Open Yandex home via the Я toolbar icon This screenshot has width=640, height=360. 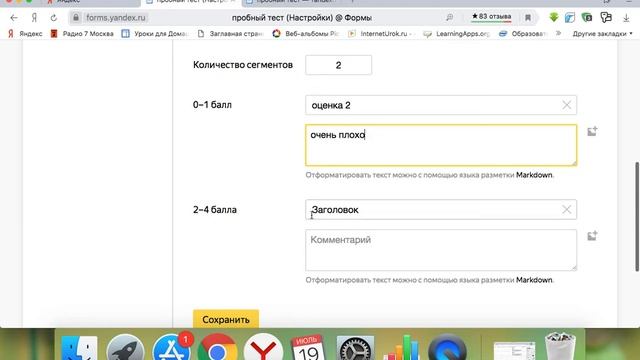pos(34,18)
